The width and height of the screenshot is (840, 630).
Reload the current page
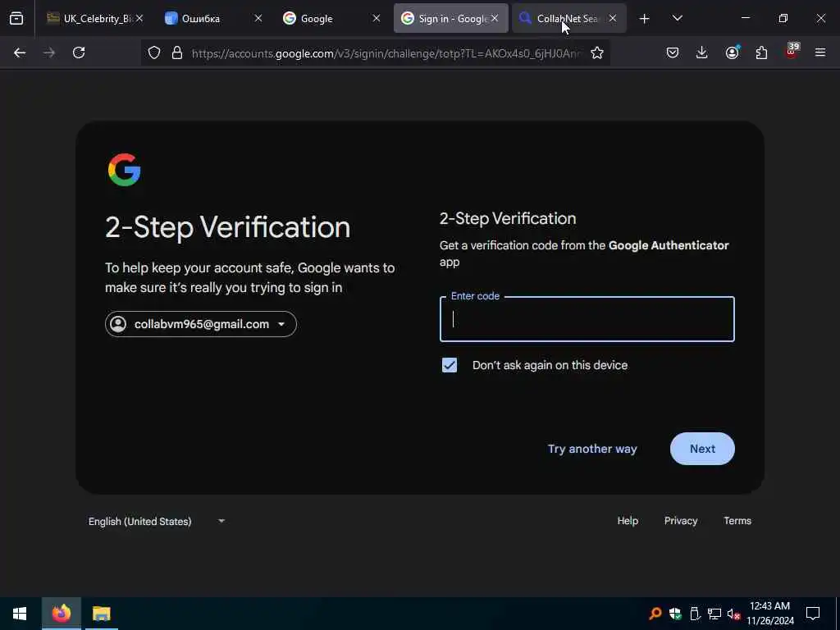79,52
